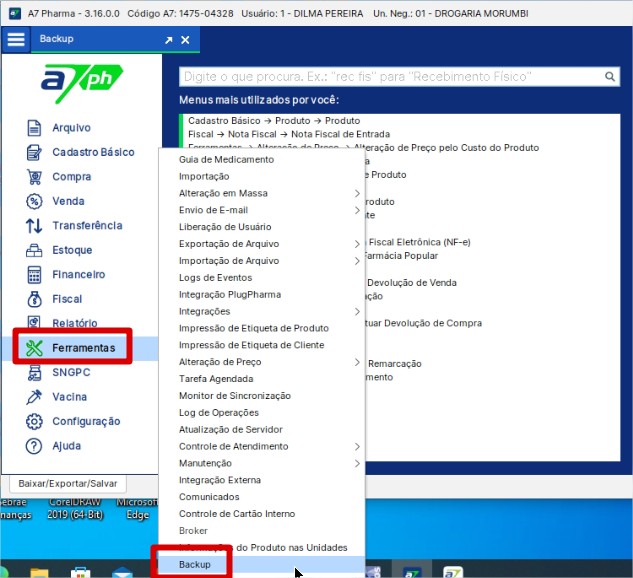The width and height of the screenshot is (633, 578).
Task: Open the Transferência arrows icon
Action: click(x=33, y=226)
